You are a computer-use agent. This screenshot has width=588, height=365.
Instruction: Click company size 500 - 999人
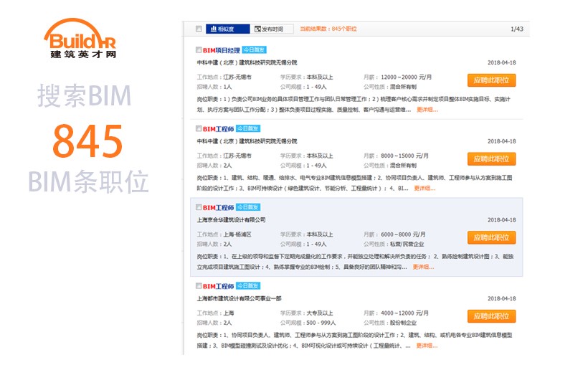(321, 323)
